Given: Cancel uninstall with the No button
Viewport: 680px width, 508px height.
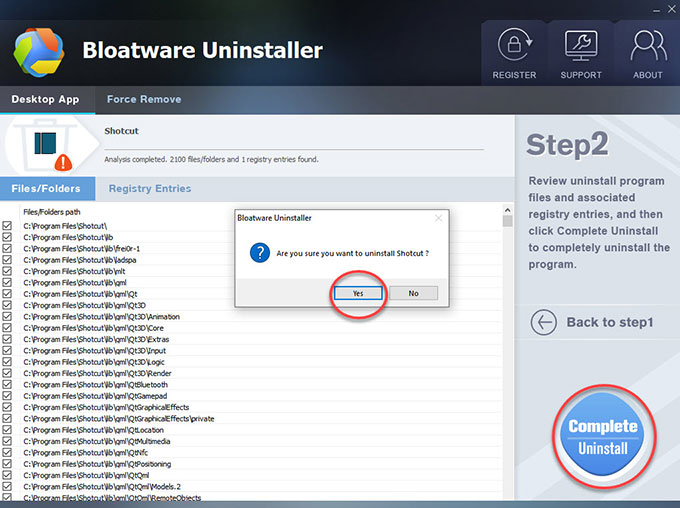Looking at the screenshot, I should click(x=413, y=293).
